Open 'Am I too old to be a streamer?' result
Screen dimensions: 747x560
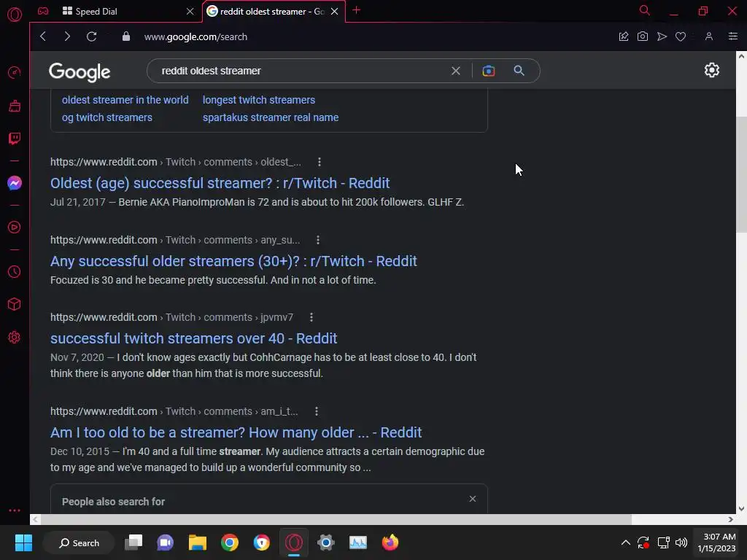[236, 433]
